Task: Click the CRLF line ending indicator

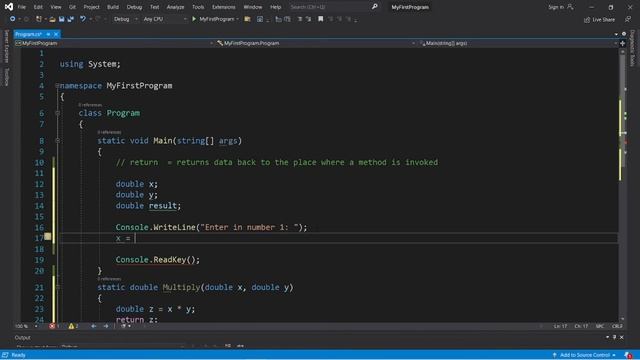Action: click(x=617, y=327)
